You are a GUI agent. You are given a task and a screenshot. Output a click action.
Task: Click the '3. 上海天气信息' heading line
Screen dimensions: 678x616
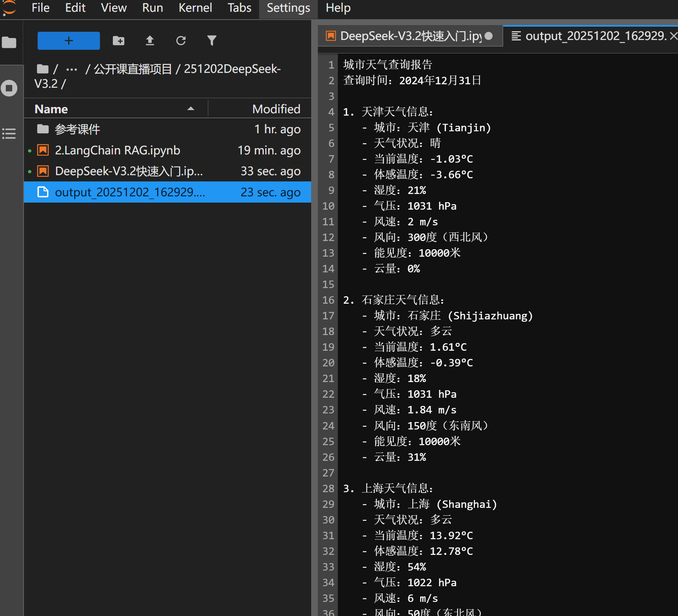pyautogui.click(x=388, y=488)
